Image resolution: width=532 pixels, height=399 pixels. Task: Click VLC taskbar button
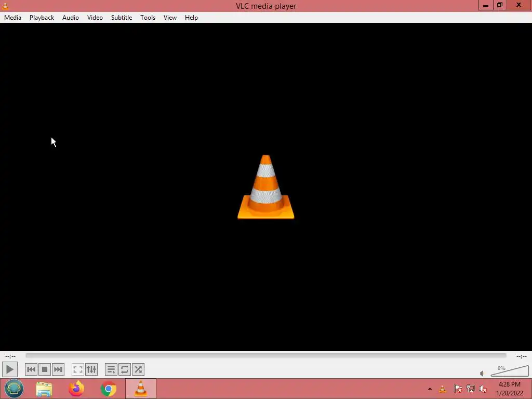(141, 389)
